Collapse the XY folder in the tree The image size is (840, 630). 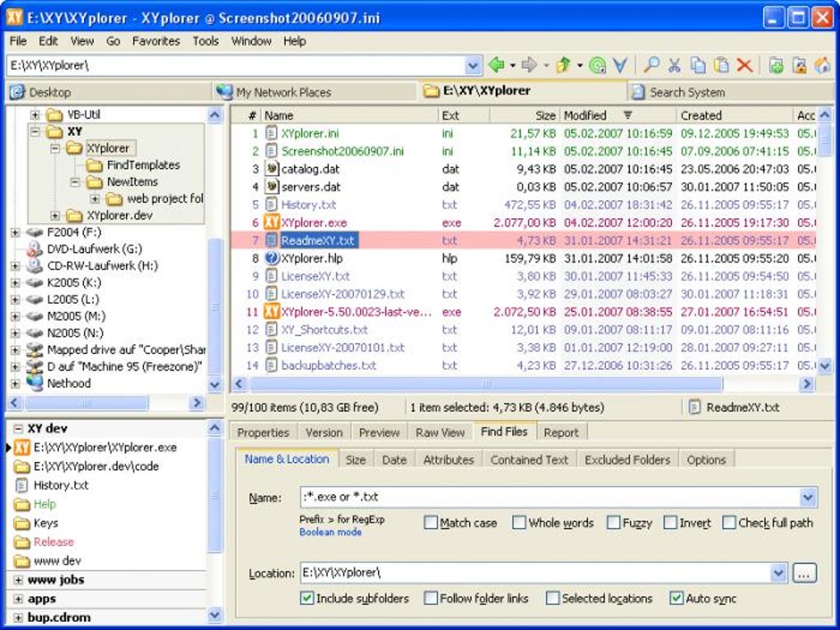point(35,131)
